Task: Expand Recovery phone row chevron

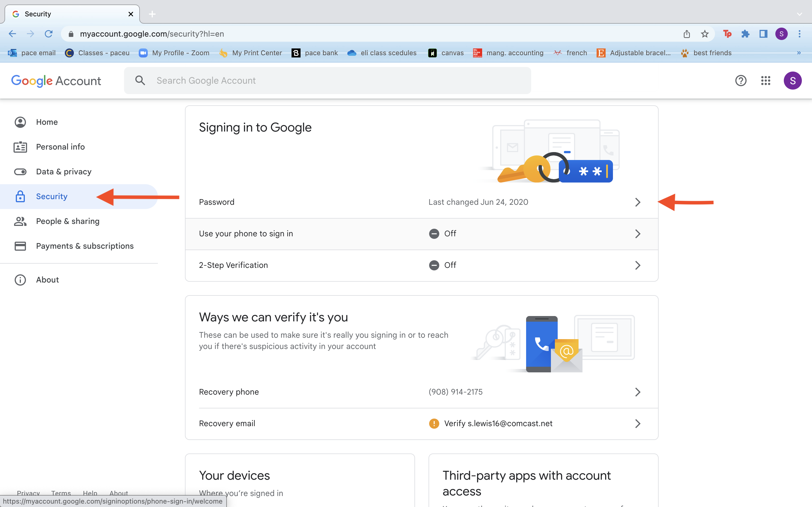Action: click(637, 392)
